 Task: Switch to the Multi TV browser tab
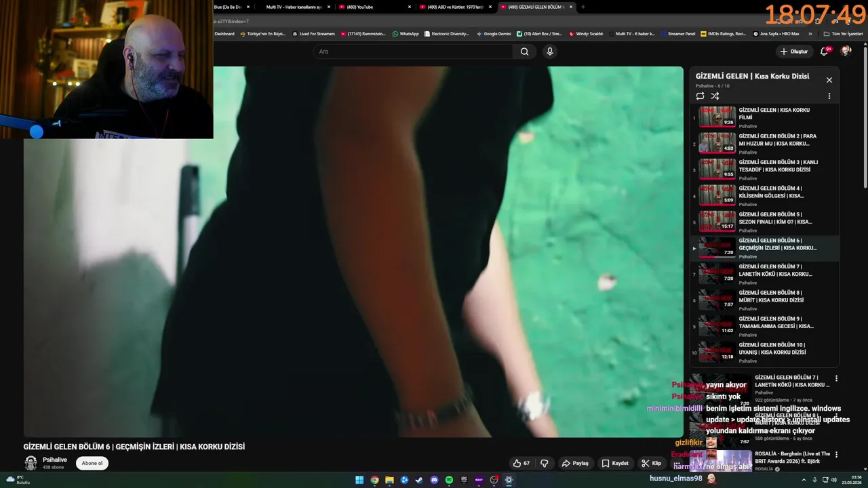pos(295,7)
